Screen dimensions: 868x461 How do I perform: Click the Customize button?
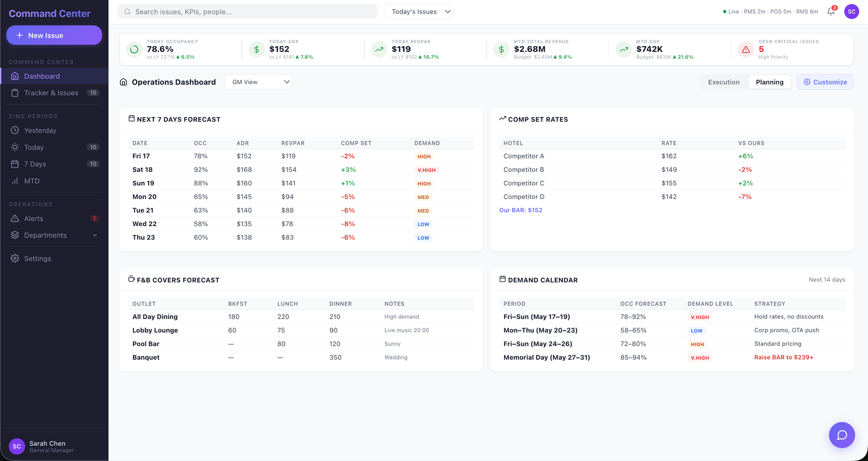(x=825, y=82)
